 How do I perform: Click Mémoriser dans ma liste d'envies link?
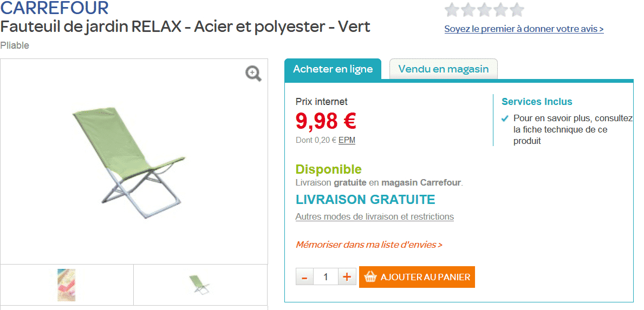(369, 245)
